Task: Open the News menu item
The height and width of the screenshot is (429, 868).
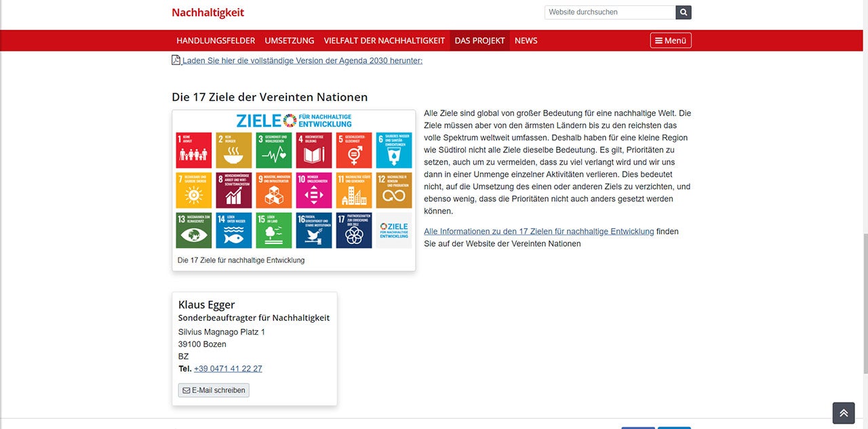Action: 526,41
